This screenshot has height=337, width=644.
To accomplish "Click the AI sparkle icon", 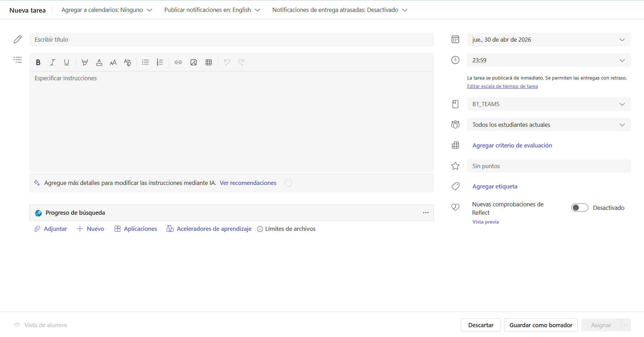I will click(x=37, y=183).
